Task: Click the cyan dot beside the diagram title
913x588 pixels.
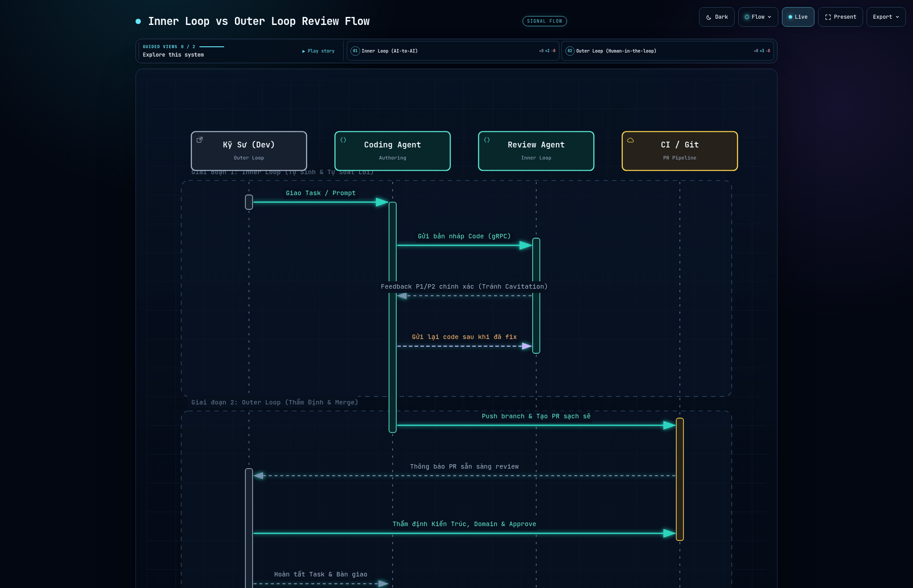Action: [x=138, y=21]
